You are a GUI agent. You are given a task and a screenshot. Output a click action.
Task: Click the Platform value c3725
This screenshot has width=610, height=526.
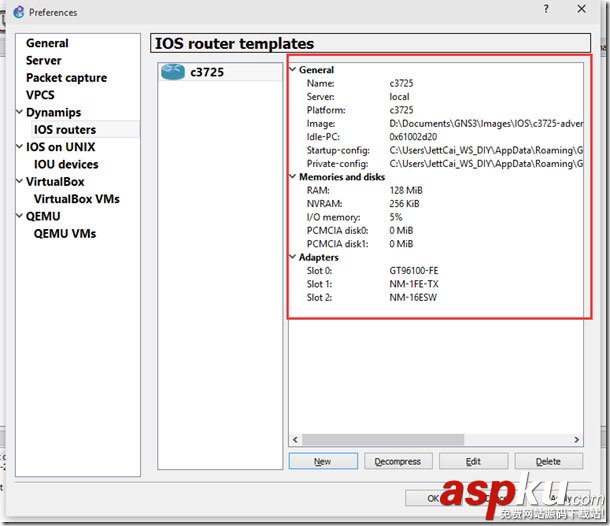401,110
